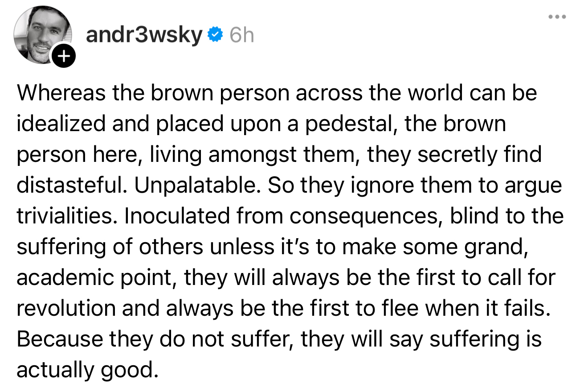
Task: Click the word "idealized" in the post
Action: coord(61,124)
